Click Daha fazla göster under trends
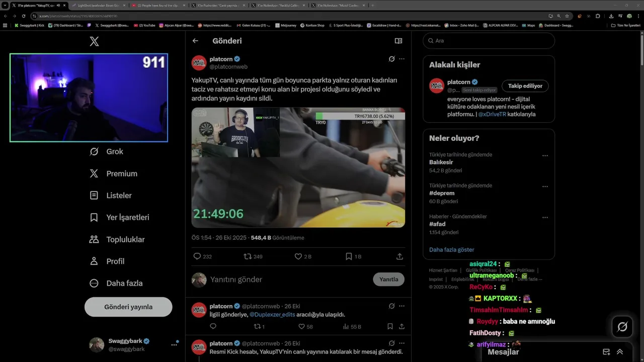 click(x=451, y=249)
